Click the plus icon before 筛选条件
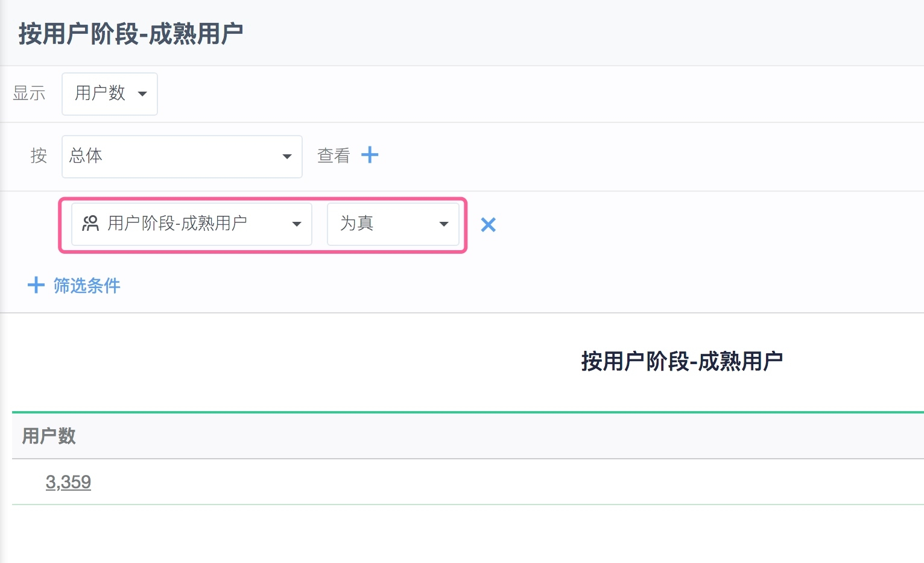The height and width of the screenshot is (563, 924). (x=36, y=285)
